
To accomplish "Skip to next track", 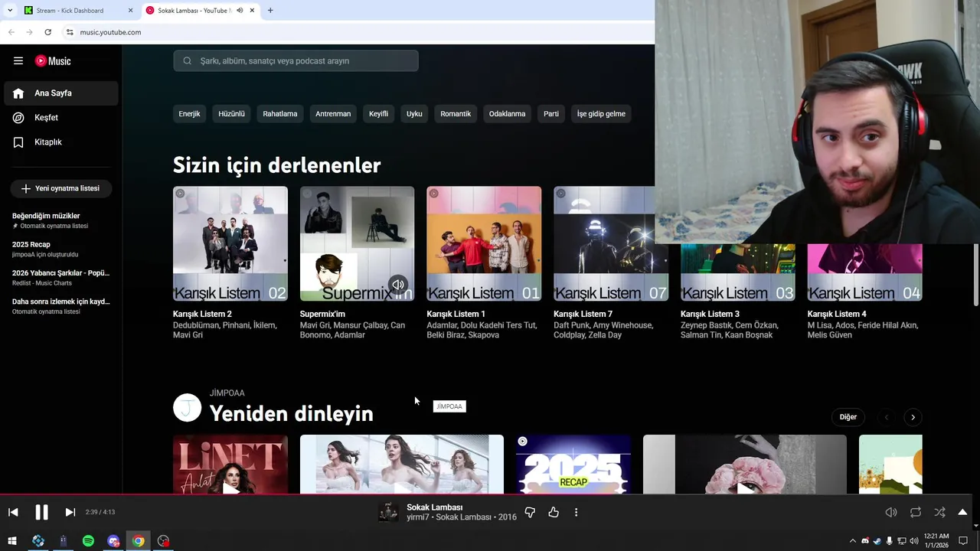I will [70, 512].
